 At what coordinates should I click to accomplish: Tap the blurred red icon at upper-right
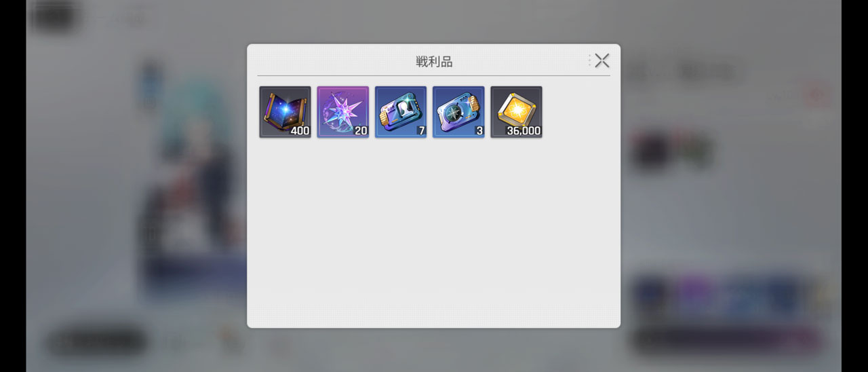pyautogui.click(x=816, y=96)
